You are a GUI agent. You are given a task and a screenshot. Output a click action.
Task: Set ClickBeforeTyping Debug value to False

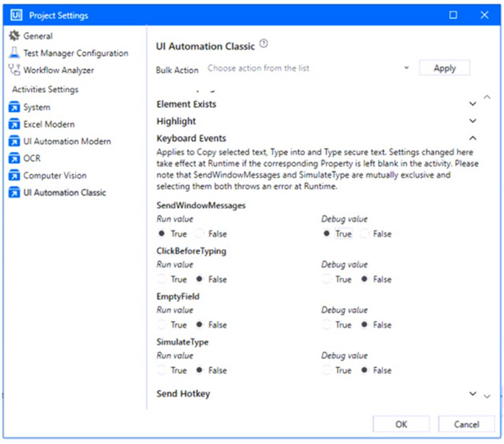click(364, 279)
